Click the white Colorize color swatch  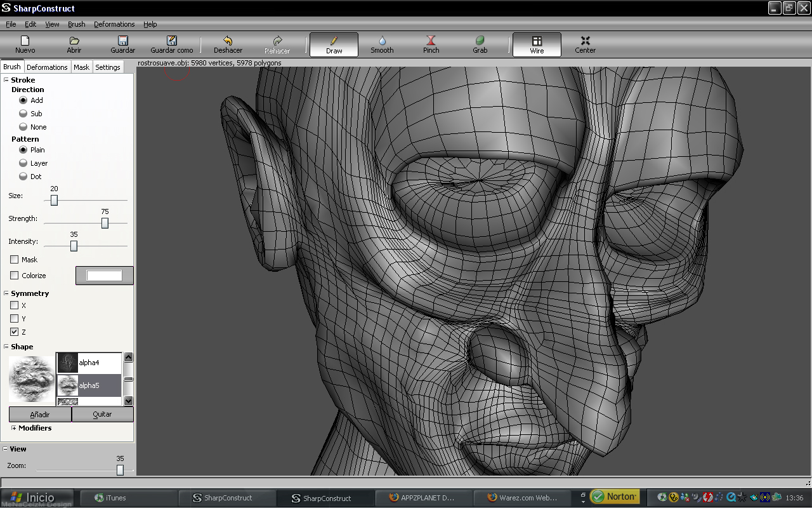coord(104,276)
